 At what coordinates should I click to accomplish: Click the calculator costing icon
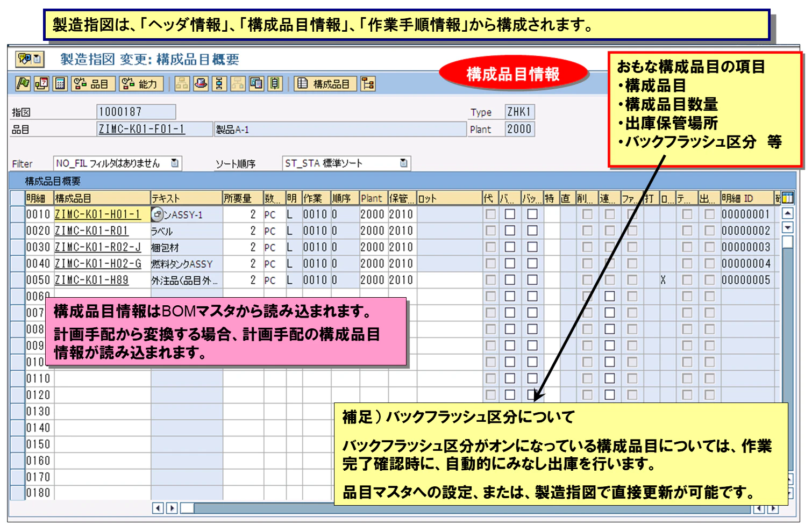[60, 84]
